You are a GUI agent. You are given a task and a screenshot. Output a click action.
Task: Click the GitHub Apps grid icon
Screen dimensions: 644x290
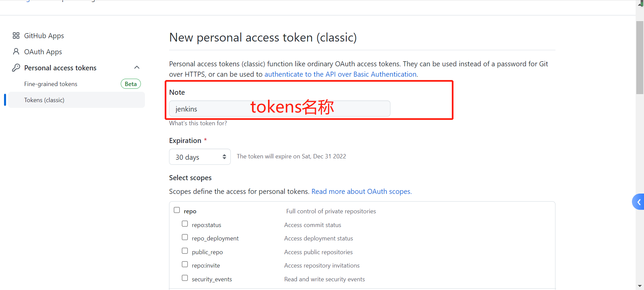coord(16,35)
